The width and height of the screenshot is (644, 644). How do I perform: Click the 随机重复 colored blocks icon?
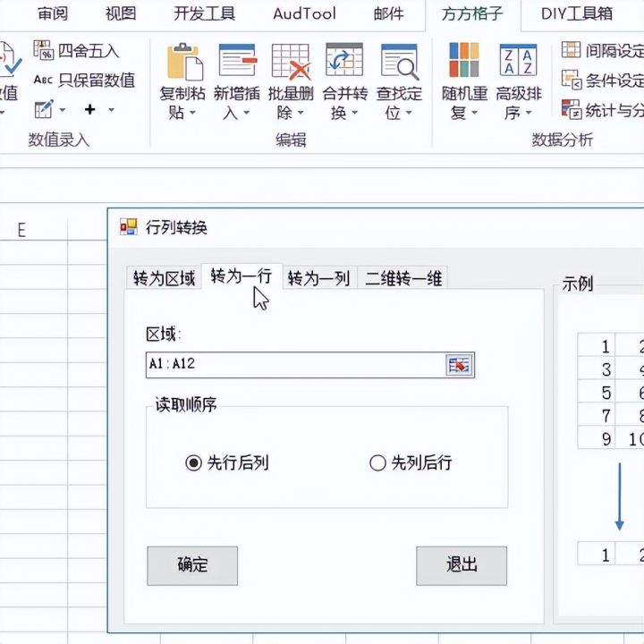click(464, 60)
